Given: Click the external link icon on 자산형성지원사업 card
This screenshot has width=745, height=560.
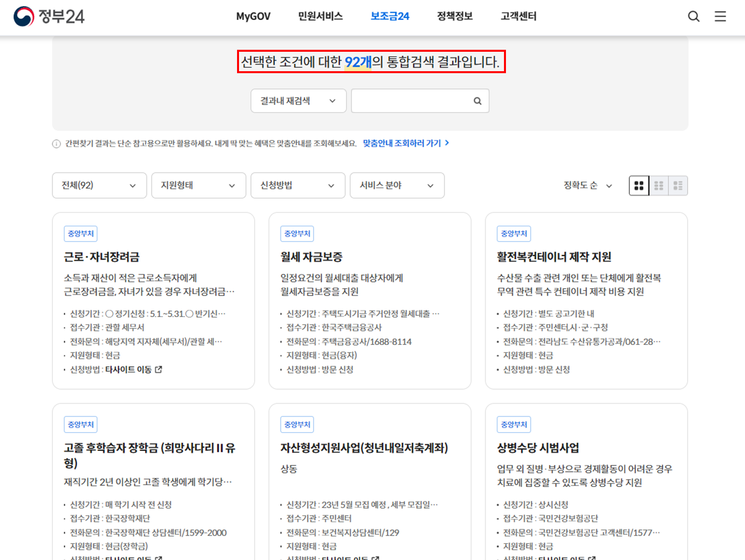Looking at the screenshot, I should click(x=375, y=558).
